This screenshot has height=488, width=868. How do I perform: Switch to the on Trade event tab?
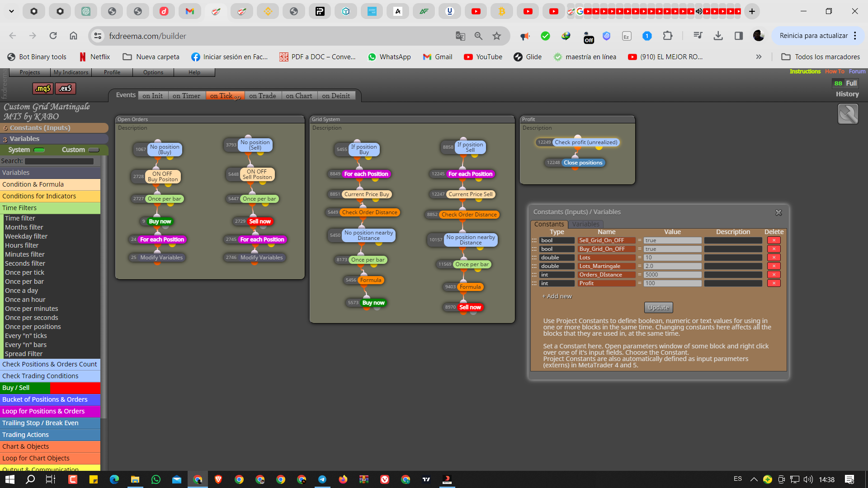click(x=262, y=96)
